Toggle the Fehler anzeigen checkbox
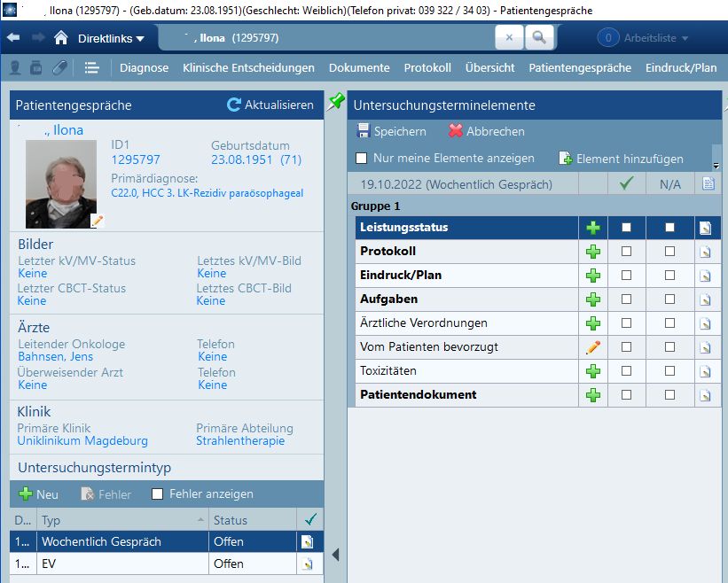The width and height of the screenshot is (728, 583). [x=158, y=494]
